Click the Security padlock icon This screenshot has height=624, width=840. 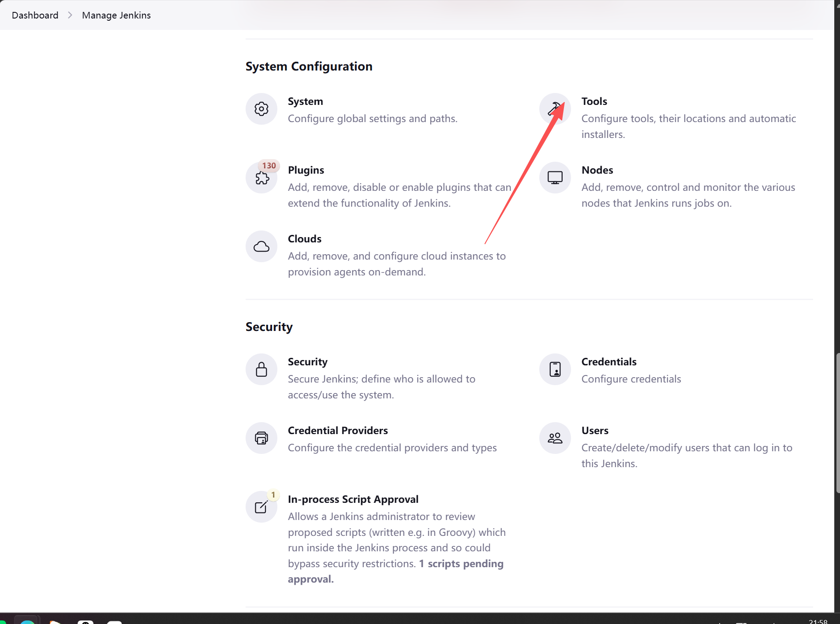261,369
